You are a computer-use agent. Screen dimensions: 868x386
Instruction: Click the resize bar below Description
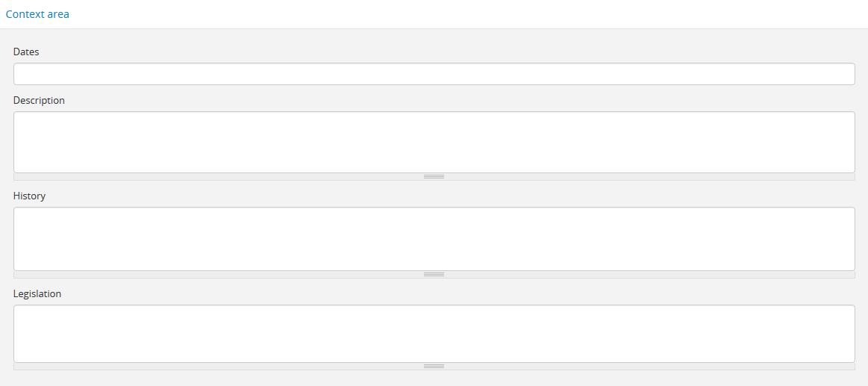pyautogui.click(x=434, y=177)
